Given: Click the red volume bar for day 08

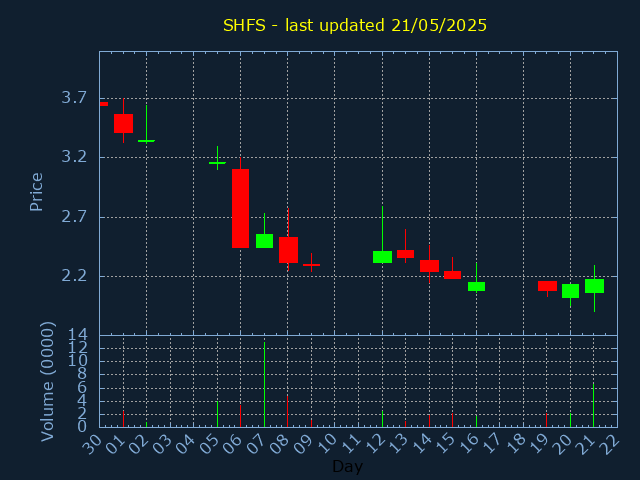Looking at the screenshot, I should [287, 411].
